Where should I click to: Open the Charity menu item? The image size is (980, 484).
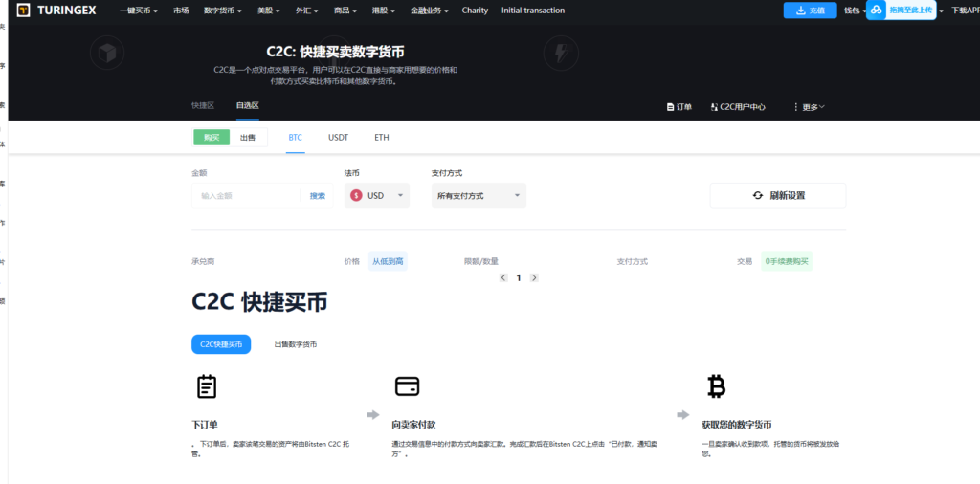[x=475, y=11]
